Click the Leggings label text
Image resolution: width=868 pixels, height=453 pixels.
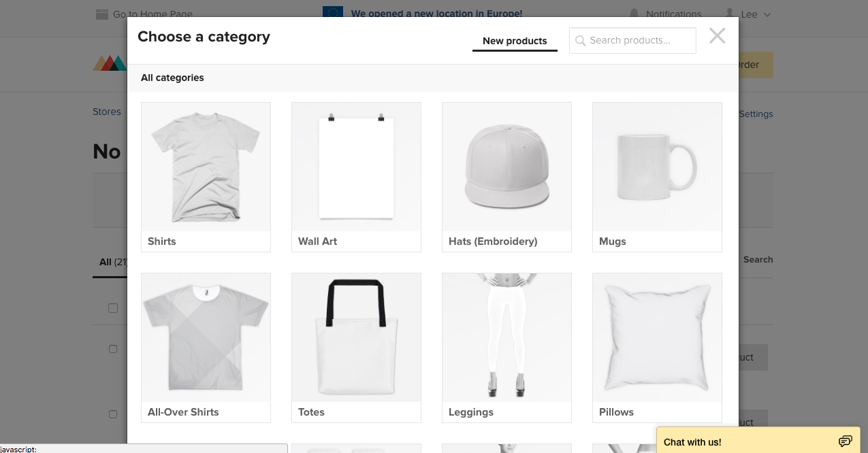[x=471, y=412]
